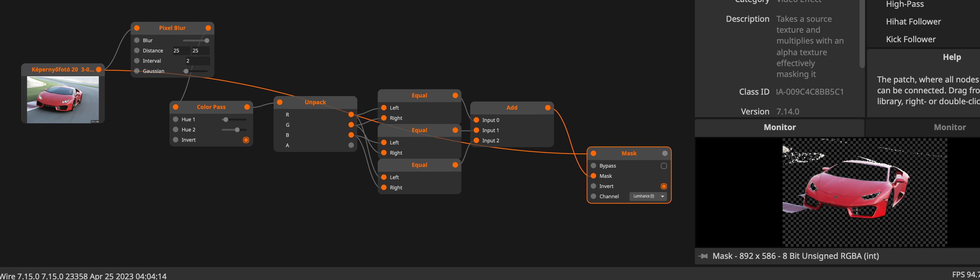Select Kick Follower in the library list
Viewport: 980px width, 280px height.
(910, 39)
